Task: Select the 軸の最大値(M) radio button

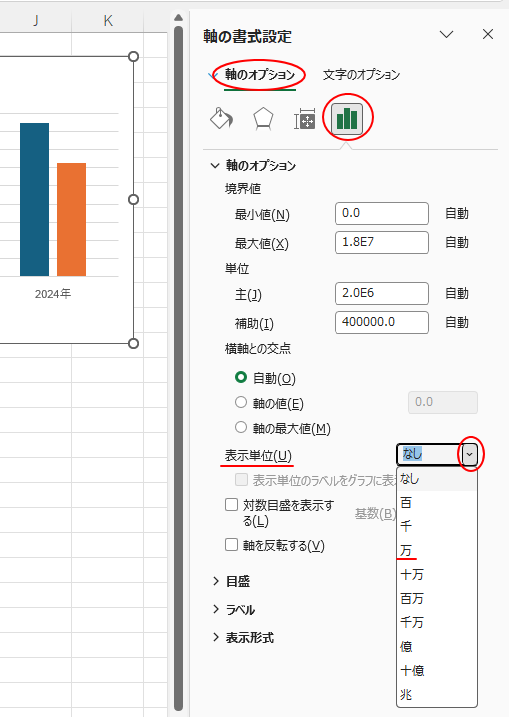Action: point(241,428)
